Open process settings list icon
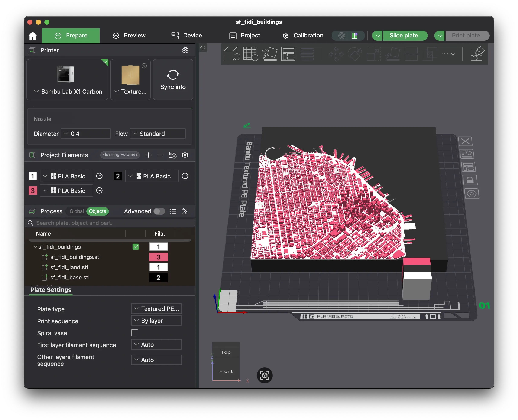Viewport: 518px width, 420px height. [x=173, y=211]
